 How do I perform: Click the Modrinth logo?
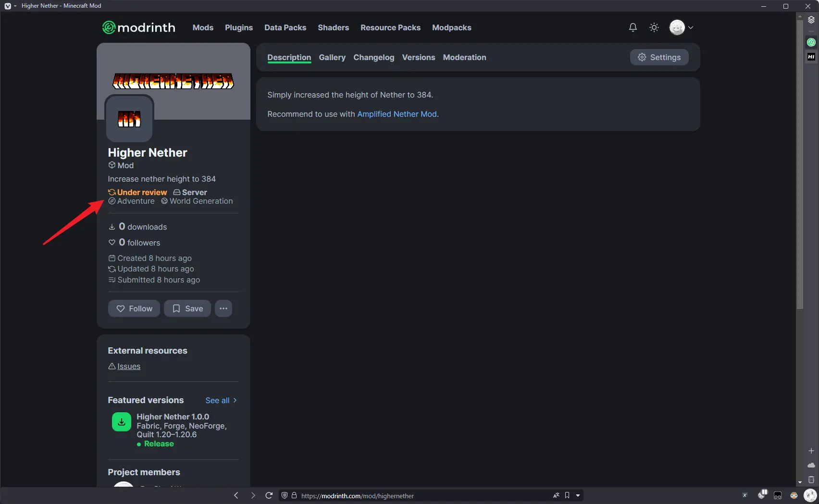(x=139, y=27)
